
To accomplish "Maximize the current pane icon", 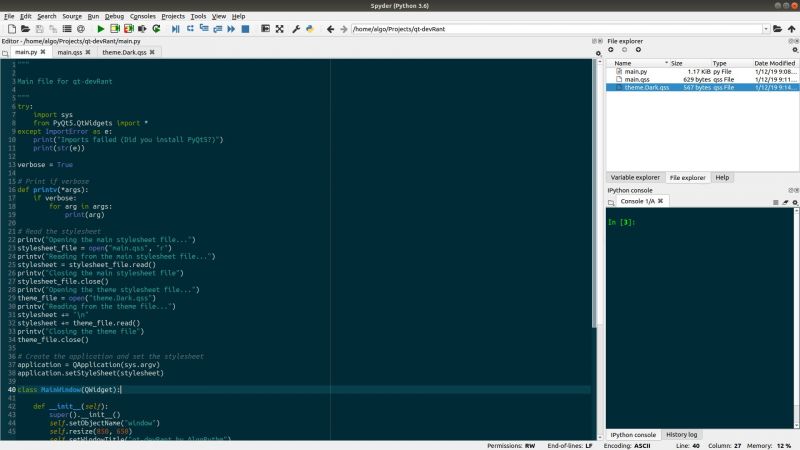I will click(265, 29).
